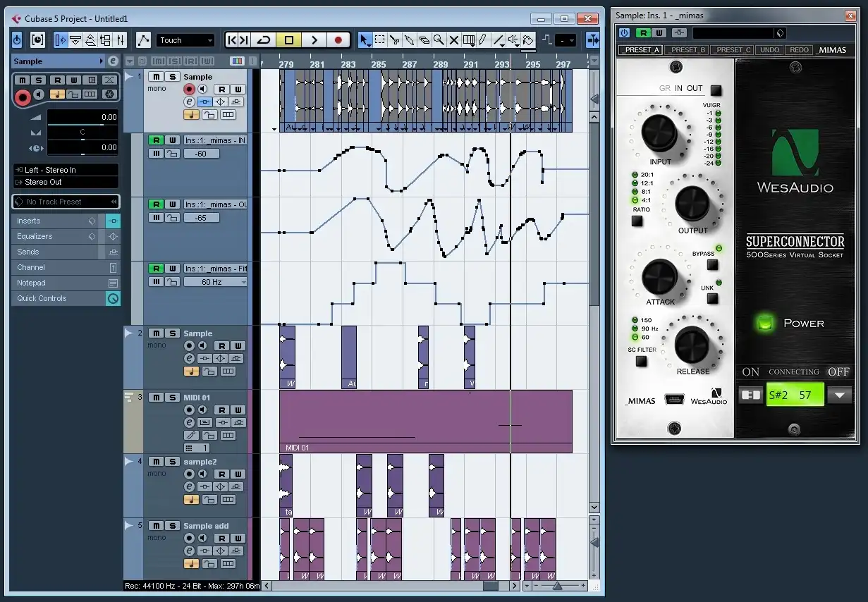Toggle the BYPASS button on compressor
Viewport: 868px width, 602px height.
[712, 265]
